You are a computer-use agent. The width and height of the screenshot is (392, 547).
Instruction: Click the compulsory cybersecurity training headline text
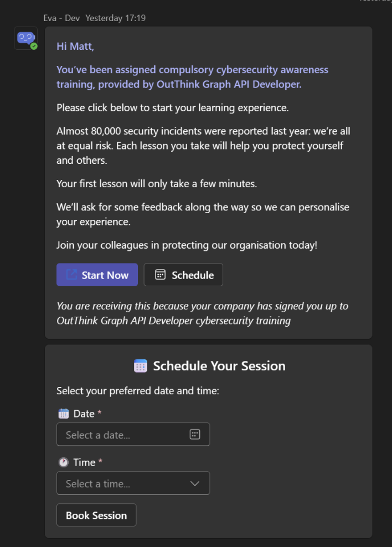coord(192,77)
